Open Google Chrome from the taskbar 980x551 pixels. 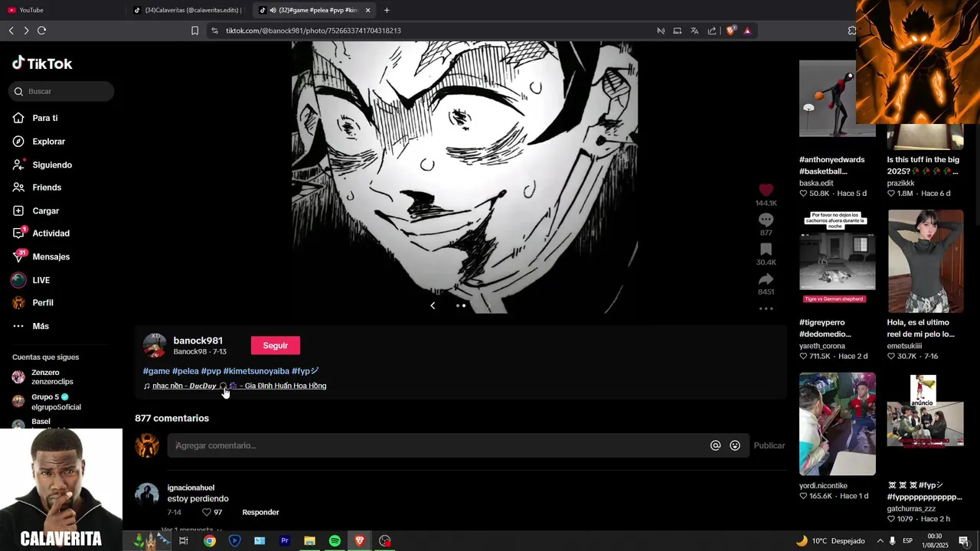(209, 541)
